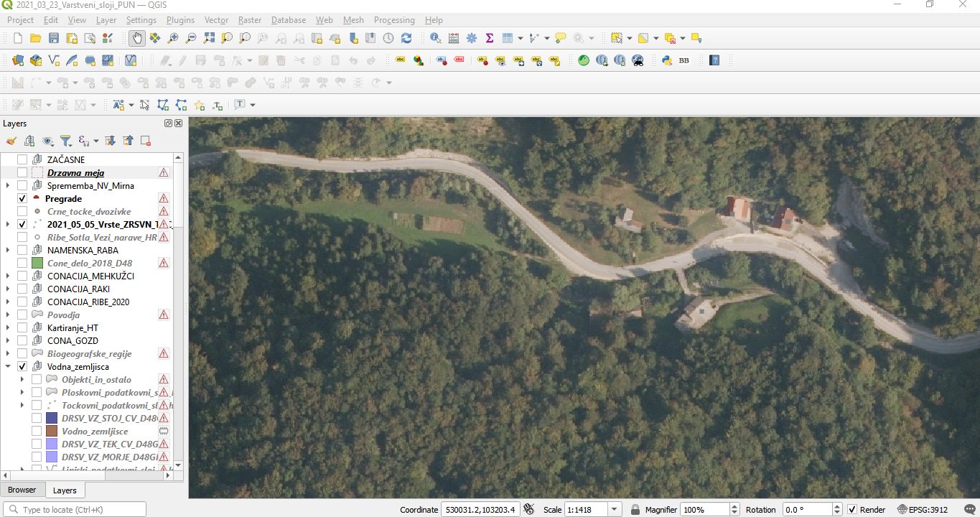Collapse the Vodna_zemljisca layer group
This screenshot has width=980, height=517.
(x=8, y=366)
